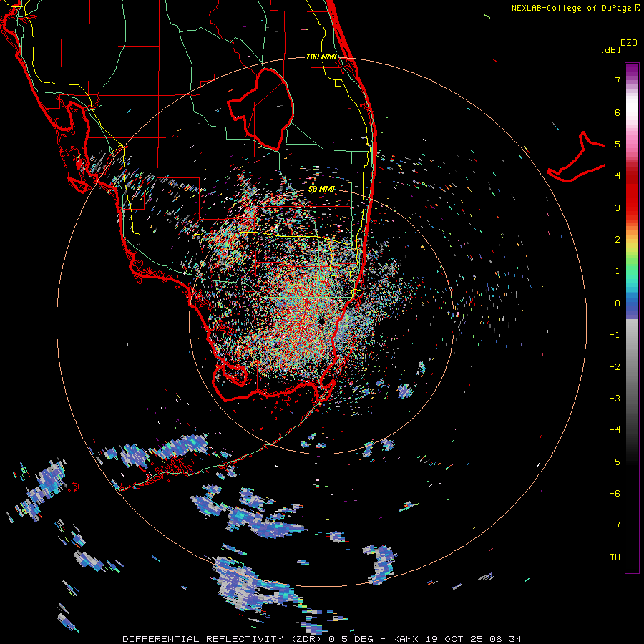
Task: Click the 5 value on the color scale
Action: tap(618, 144)
